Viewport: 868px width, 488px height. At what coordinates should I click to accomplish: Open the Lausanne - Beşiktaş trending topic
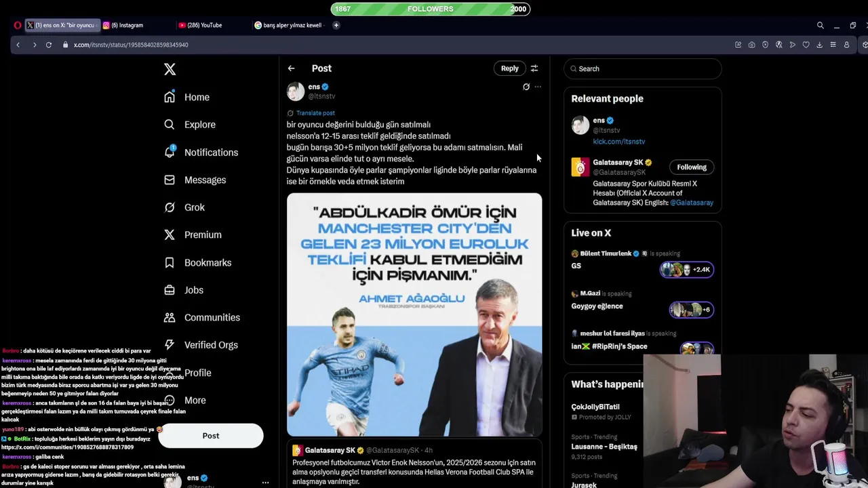pos(604,447)
